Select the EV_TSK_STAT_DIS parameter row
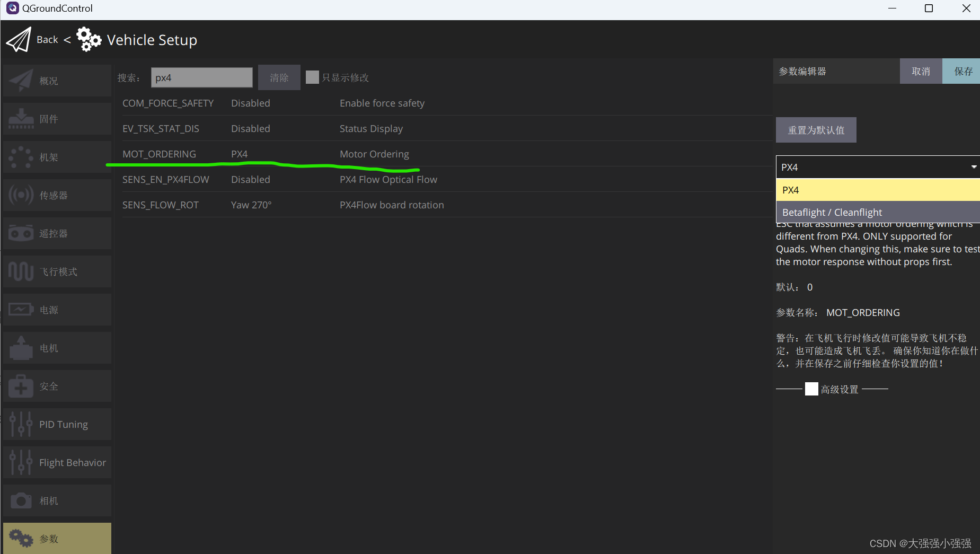 click(x=447, y=128)
